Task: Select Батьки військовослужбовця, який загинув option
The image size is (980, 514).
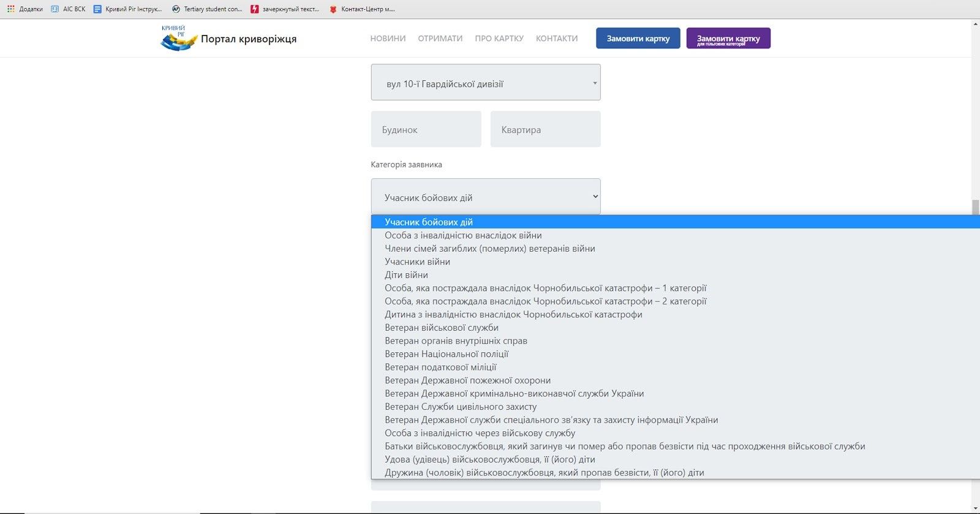Action: pyautogui.click(x=675, y=446)
